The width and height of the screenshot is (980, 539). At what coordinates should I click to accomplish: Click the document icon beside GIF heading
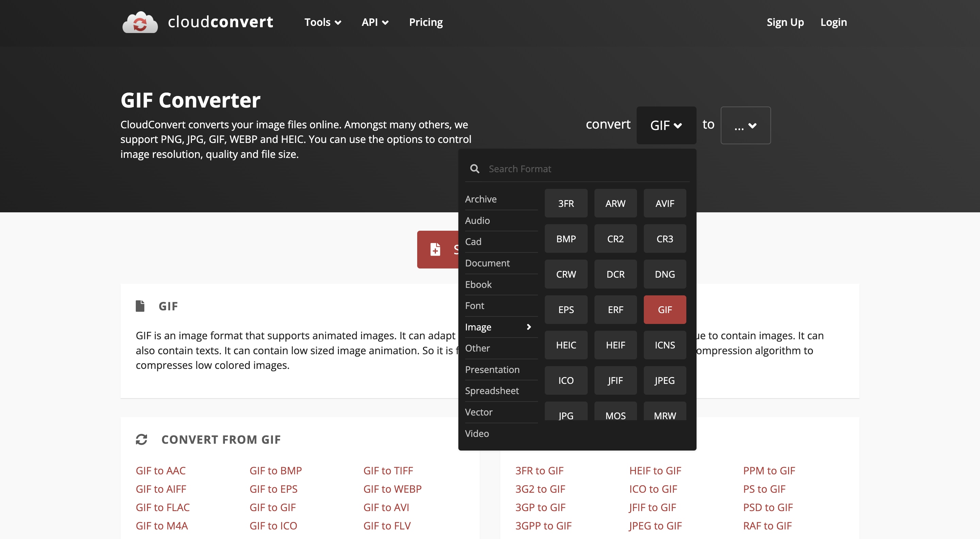[x=140, y=306]
